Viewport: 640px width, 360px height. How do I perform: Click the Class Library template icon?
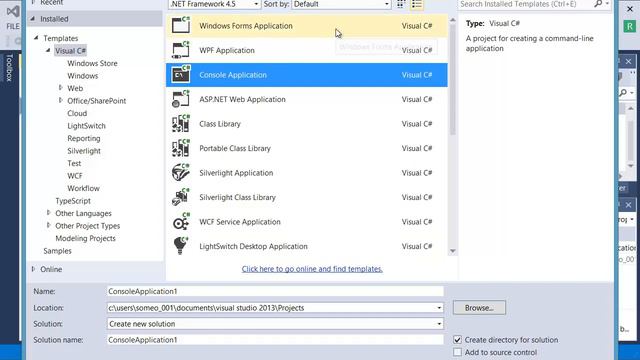click(181, 123)
